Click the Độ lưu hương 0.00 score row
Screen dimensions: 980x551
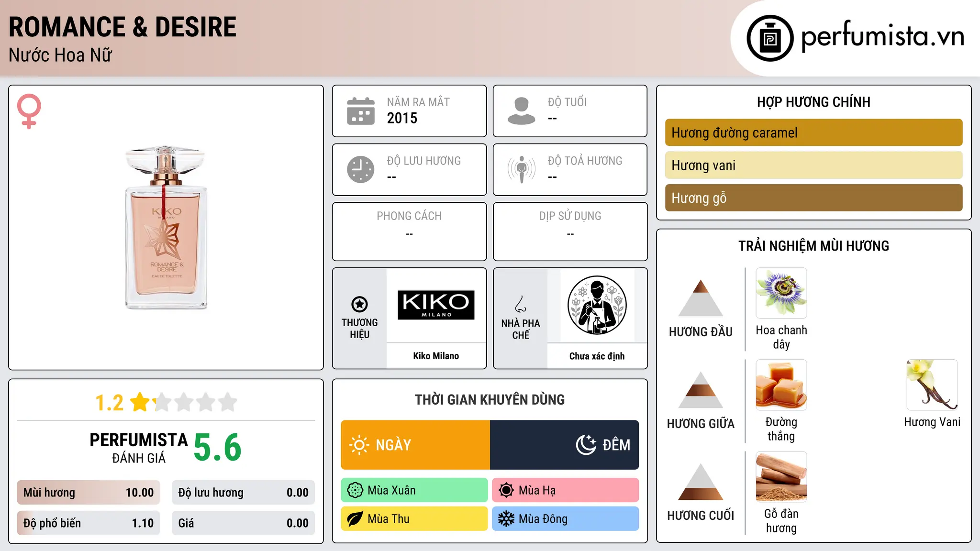[244, 493]
